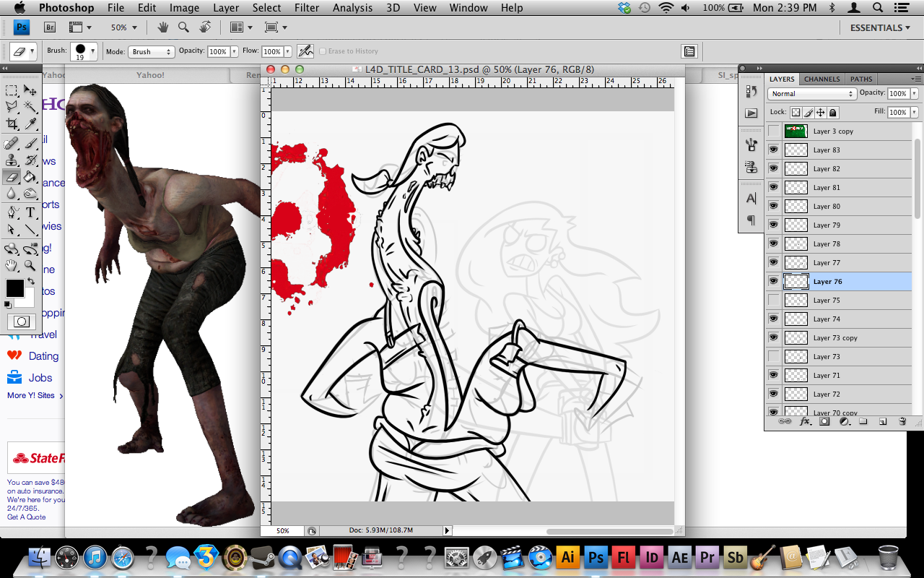Click the Dating link in Yahoo window
This screenshot has width=924, height=578.
[43, 356]
